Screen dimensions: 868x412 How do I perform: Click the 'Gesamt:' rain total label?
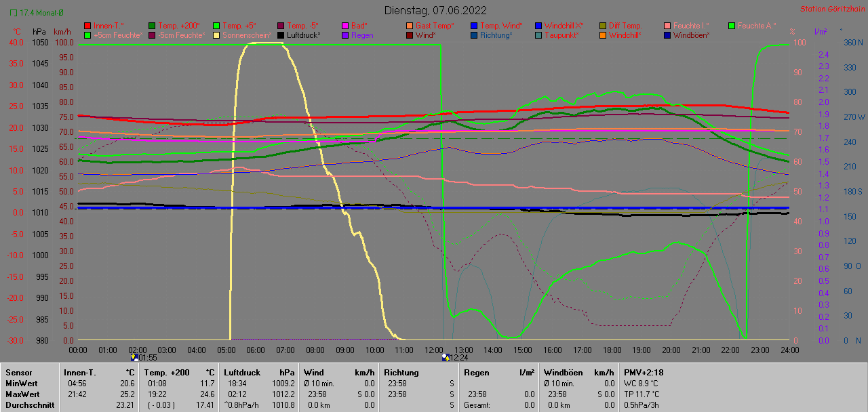click(478, 405)
